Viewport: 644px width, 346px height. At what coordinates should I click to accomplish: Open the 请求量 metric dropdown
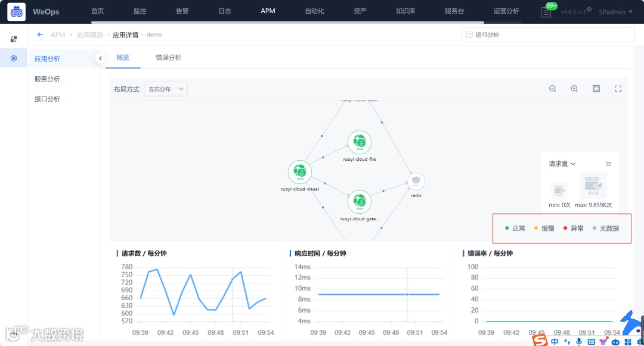tap(562, 164)
